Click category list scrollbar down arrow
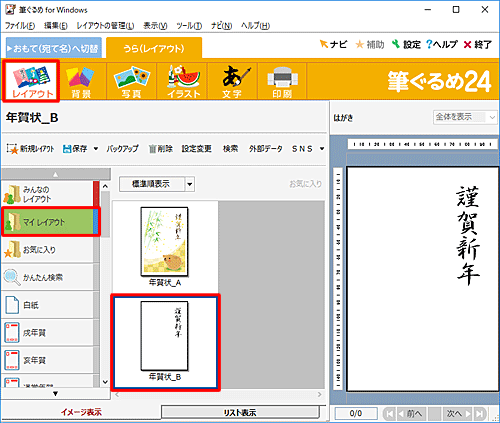The height and width of the screenshot is (423, 500). coord(105,382)
